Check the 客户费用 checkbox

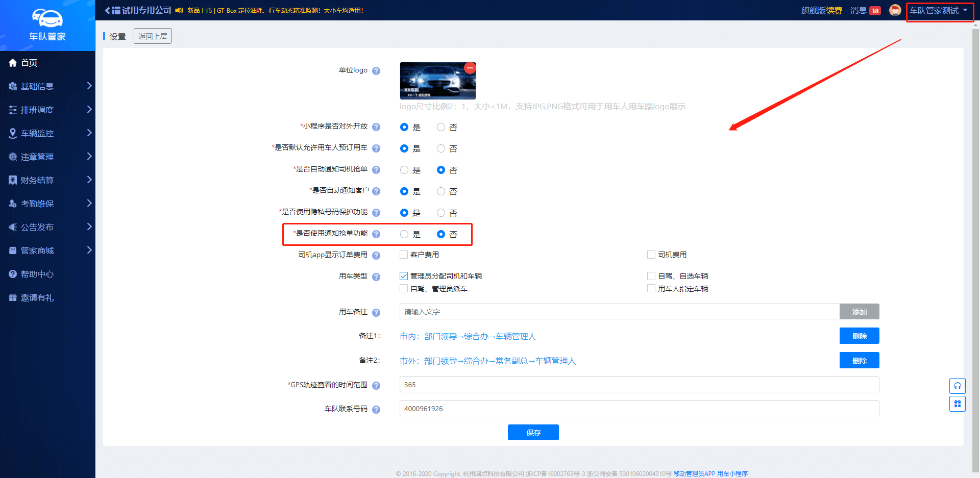404,255
